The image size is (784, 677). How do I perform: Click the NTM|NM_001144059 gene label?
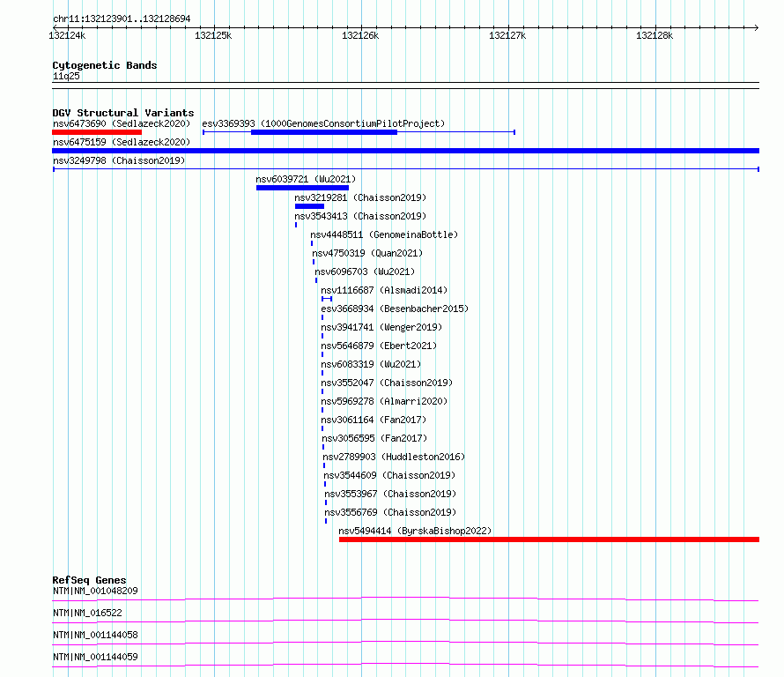[x=95, y=657]
